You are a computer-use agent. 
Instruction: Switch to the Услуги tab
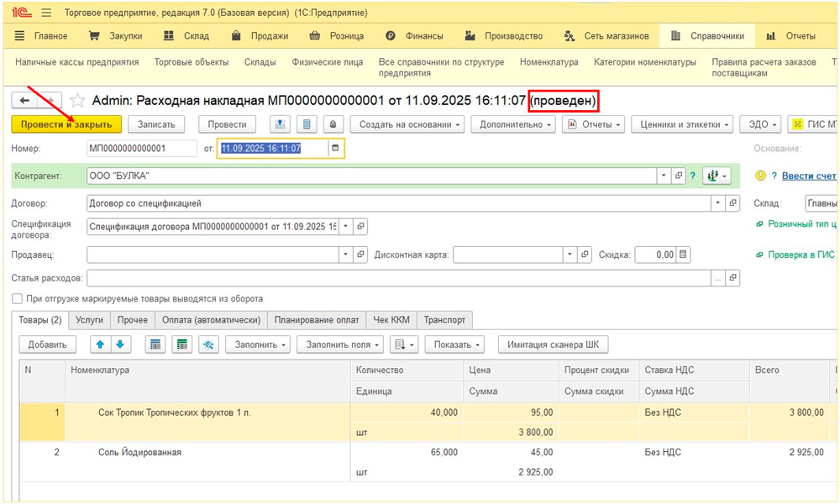pyautogui.click(x=89, y=320)
